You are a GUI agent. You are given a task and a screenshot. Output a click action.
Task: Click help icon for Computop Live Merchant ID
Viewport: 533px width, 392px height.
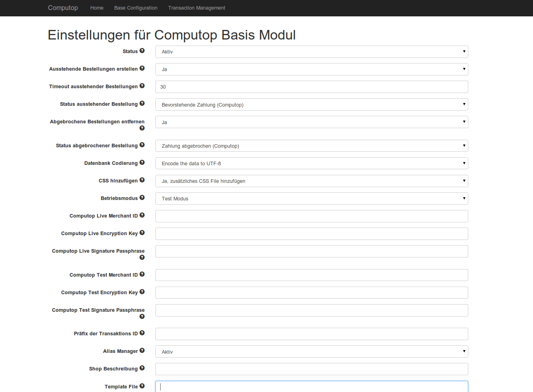[x=142, y=215]
